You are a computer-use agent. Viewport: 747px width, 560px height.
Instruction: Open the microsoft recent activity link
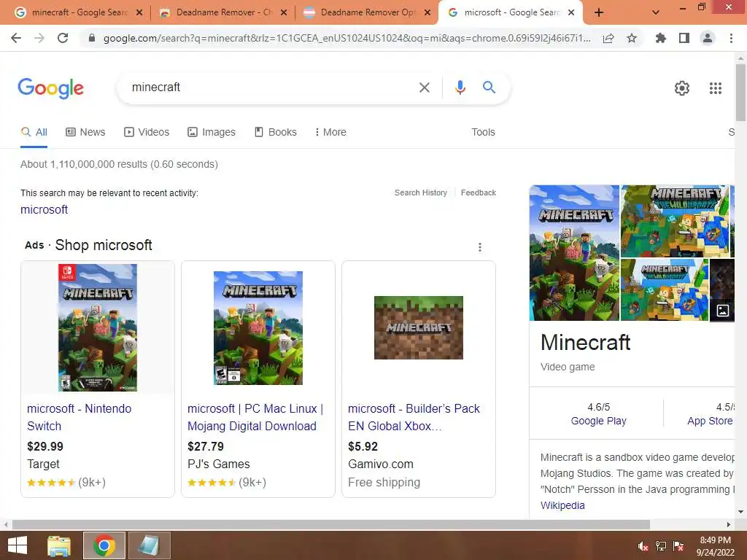44,209
